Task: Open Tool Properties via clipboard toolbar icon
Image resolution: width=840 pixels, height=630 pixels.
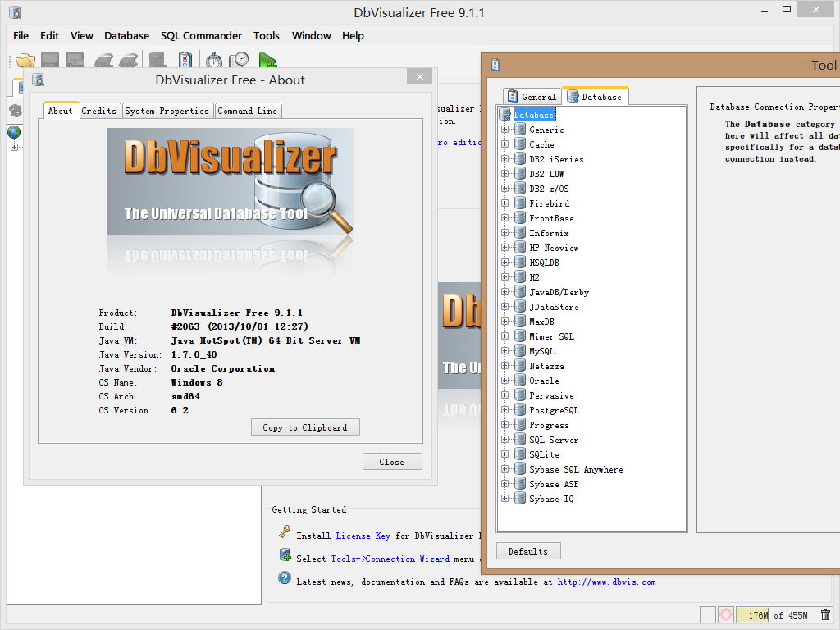Action: 185,61
